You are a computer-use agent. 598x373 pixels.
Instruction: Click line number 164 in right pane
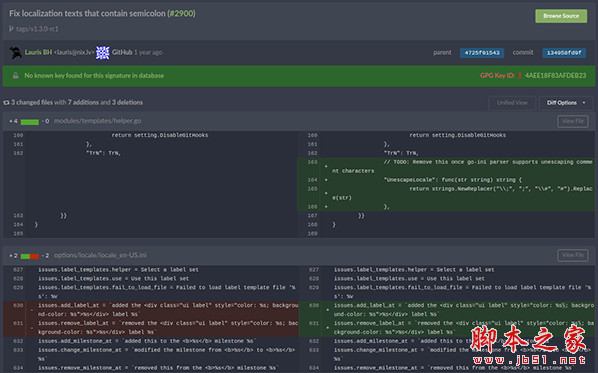point(312,180)
